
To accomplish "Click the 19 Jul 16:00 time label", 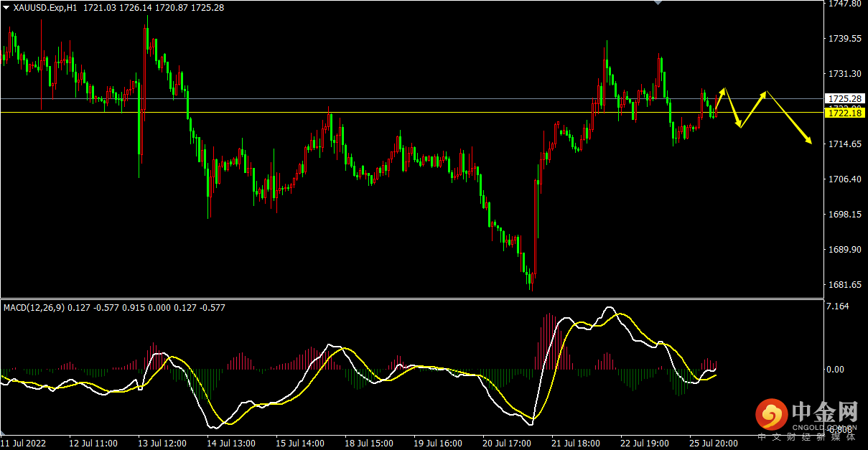I will coord(438,444).
